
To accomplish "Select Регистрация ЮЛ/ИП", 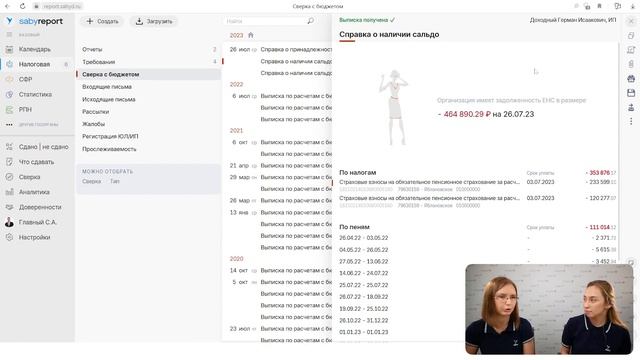I will 110,136.
